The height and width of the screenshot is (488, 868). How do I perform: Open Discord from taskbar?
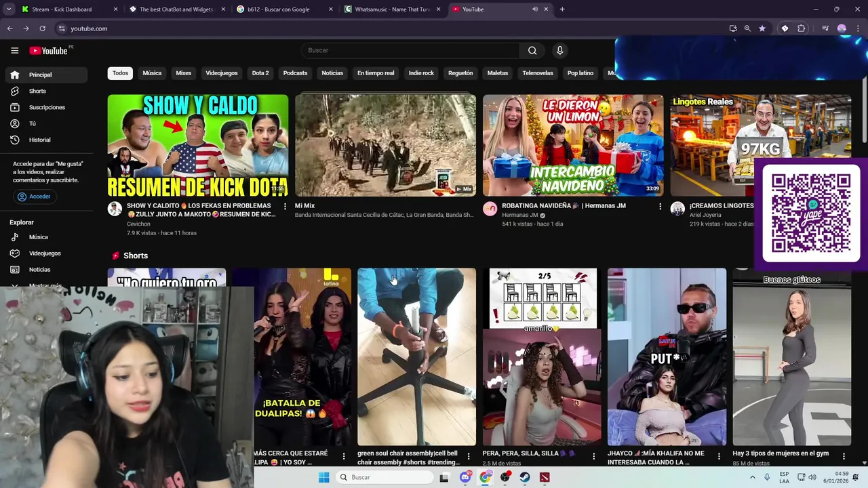click(x=465, y=477)
